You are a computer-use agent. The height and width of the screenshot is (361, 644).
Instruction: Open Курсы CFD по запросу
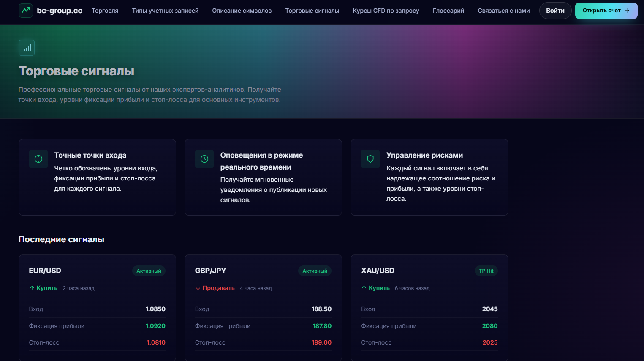pos(386,11)
